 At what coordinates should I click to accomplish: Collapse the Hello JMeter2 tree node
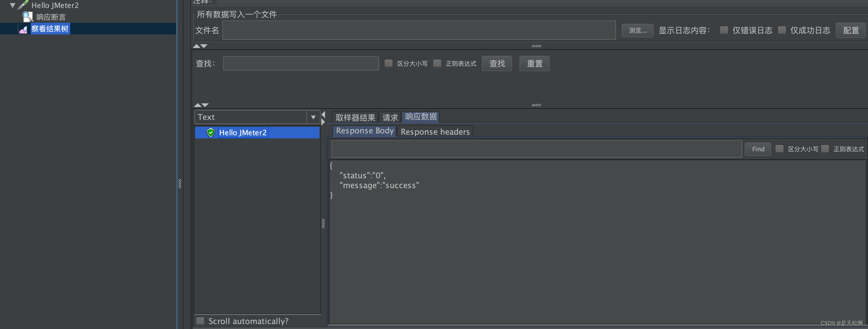[x=13, y=6]
